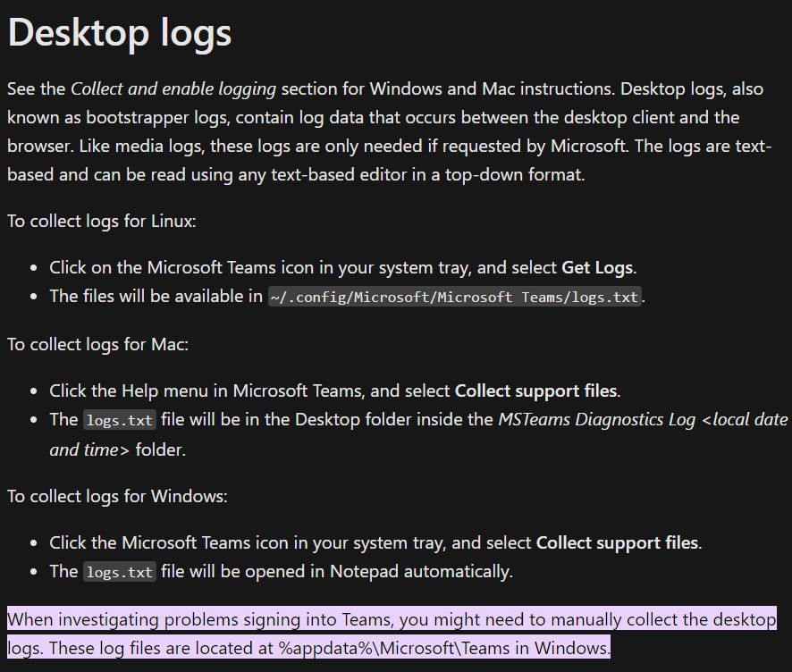
Task: Click the bold 'Get Logs' text
Action: (597, 267)
